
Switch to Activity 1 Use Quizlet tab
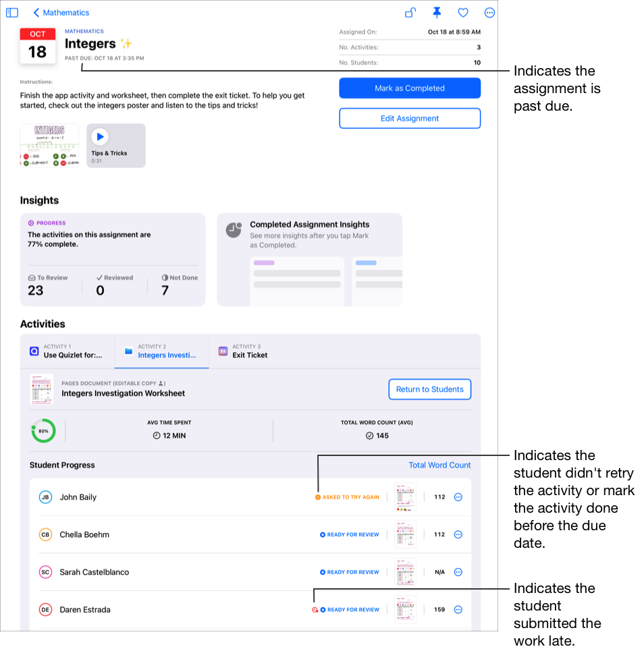[x=68, y=351]
